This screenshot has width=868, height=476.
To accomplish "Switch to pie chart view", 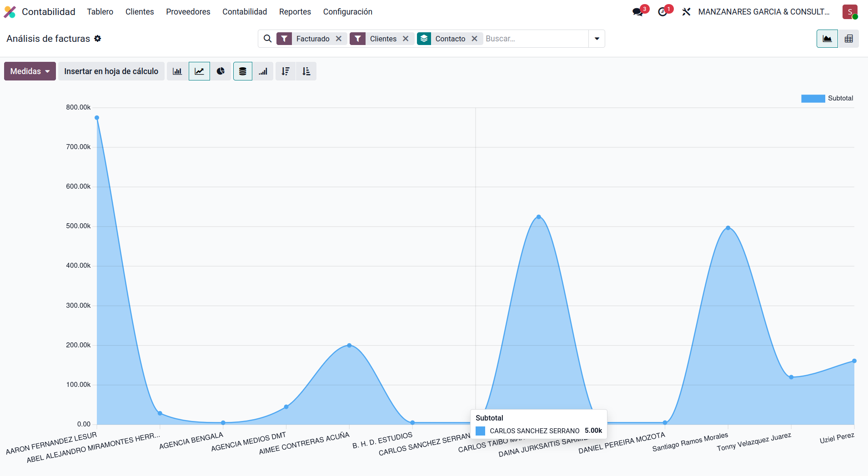I will 221,71.
